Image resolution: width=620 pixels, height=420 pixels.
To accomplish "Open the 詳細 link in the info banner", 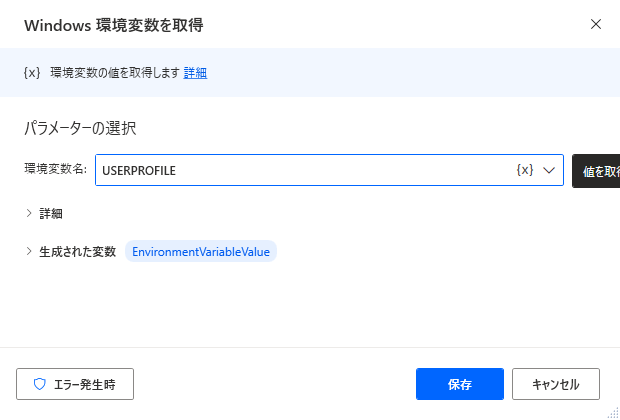I will pyautogui.click(x=195, y=73).
